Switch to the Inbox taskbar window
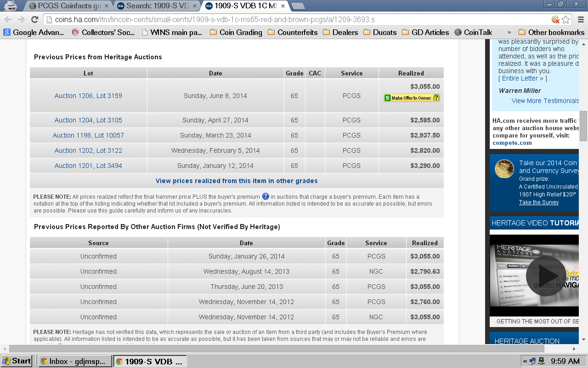 point(75,361)
